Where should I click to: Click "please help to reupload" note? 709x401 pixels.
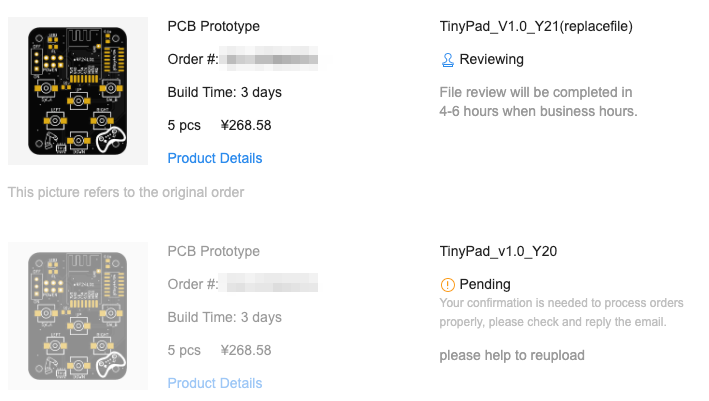(512, 355)
